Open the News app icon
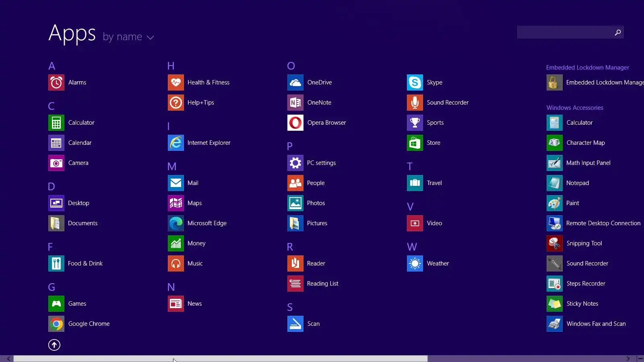Viewport: 644px width, 362px height. 176,304
